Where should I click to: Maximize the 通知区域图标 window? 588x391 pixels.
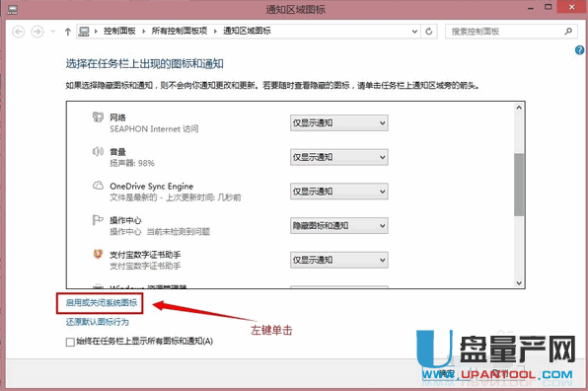pyautogui.click(x=549, y=8)
